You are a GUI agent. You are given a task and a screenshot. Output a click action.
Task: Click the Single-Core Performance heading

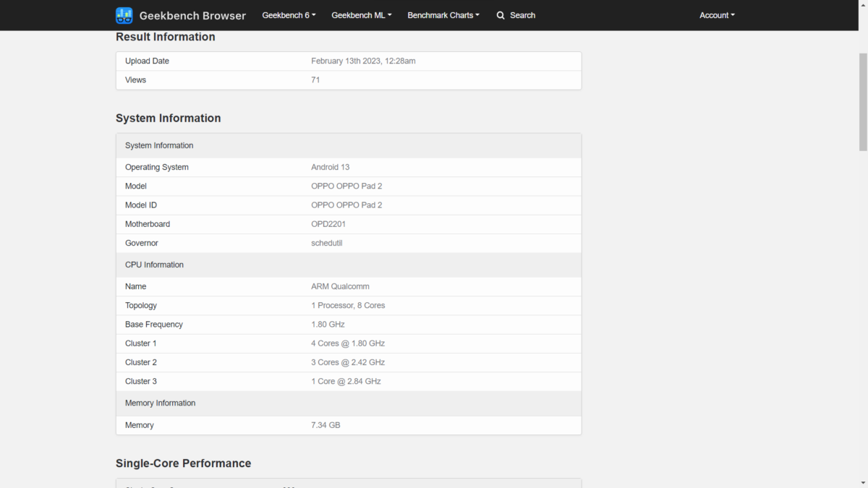coord(183,463)
